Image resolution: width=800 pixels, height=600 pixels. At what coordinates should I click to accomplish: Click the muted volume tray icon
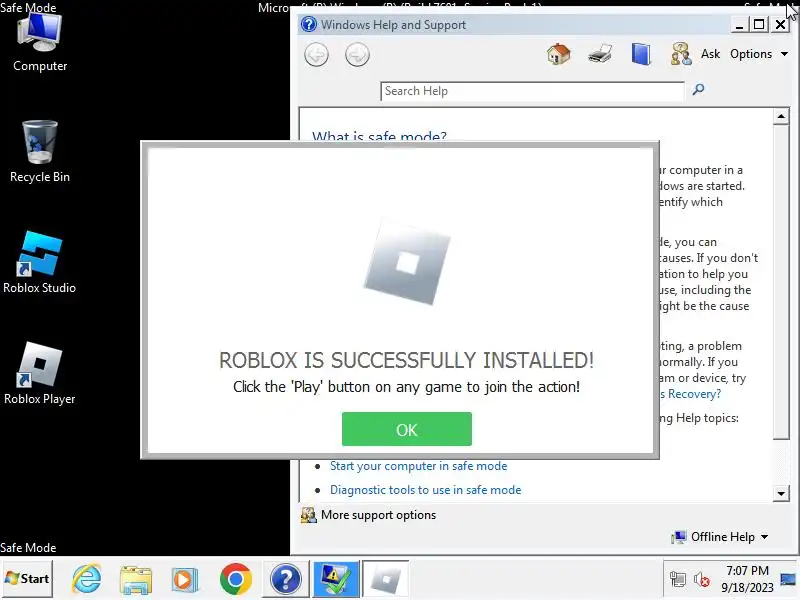coord(702,579)
